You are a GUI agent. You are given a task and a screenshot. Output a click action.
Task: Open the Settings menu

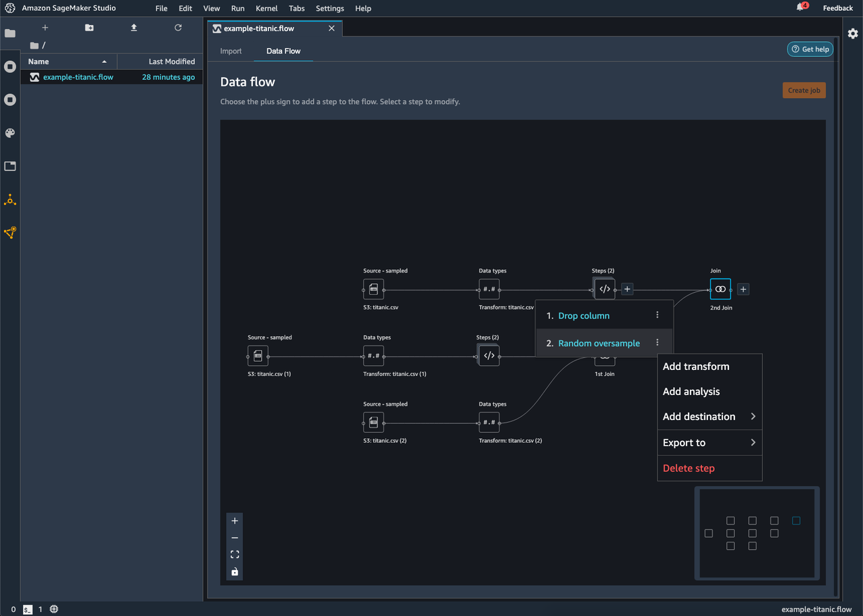tap(330, 8)
